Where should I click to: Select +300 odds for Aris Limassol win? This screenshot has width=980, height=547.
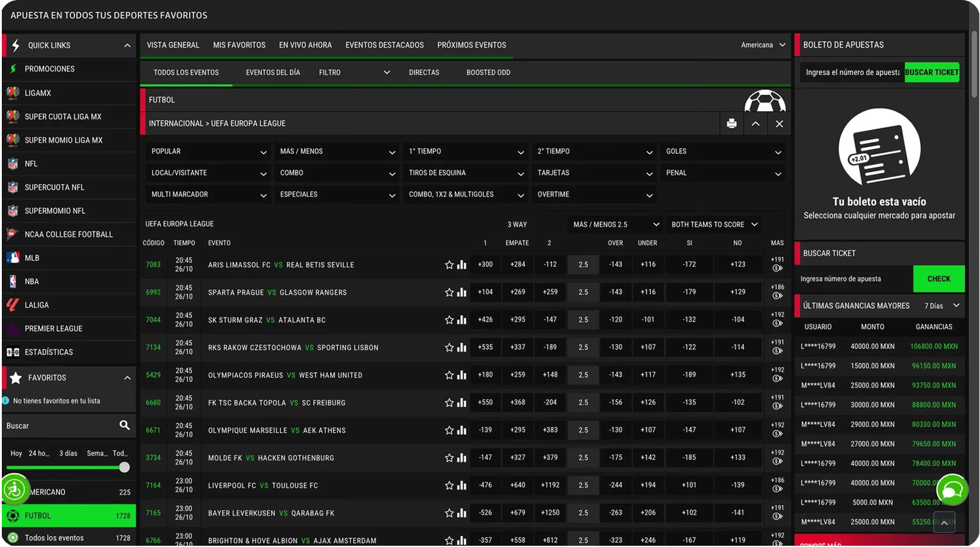pos(485,264)
